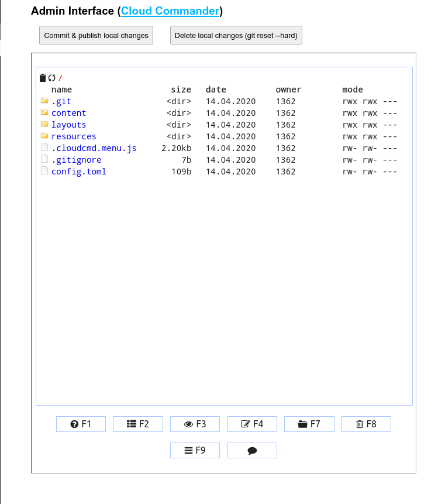
Task: Open main menu with F9 button
Action: (195, 450)
